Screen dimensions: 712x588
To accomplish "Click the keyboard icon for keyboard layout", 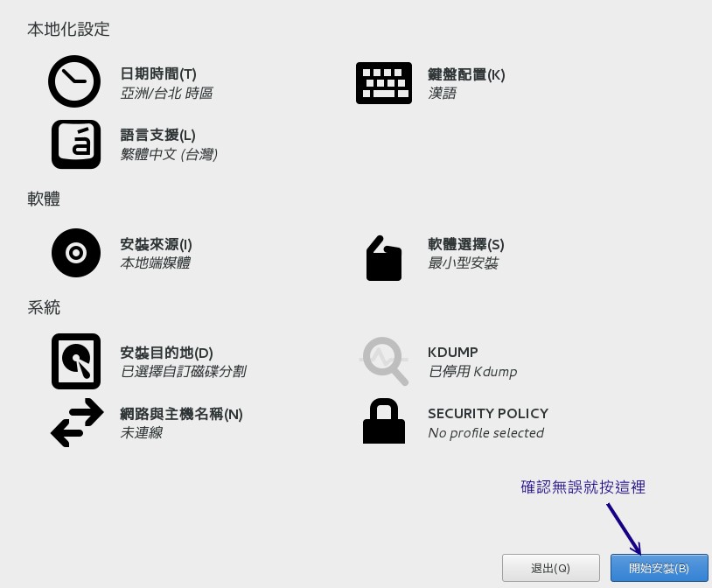I will [383, 83].
